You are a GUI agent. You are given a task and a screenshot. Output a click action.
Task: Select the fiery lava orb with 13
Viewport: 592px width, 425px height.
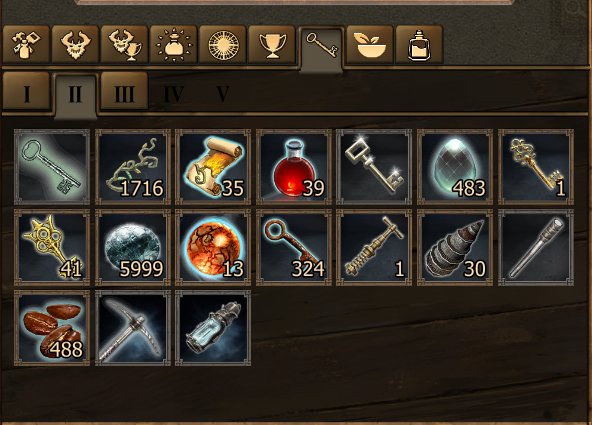(213, 248)
